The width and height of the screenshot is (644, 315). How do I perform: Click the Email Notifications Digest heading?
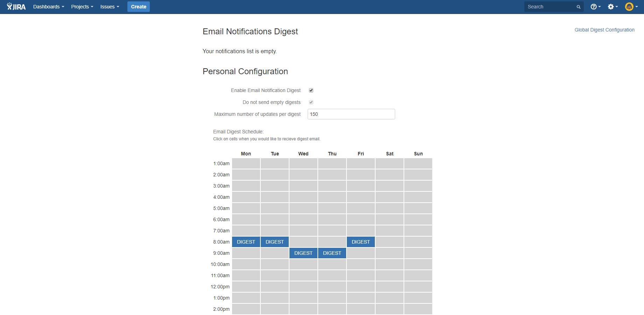250,31
